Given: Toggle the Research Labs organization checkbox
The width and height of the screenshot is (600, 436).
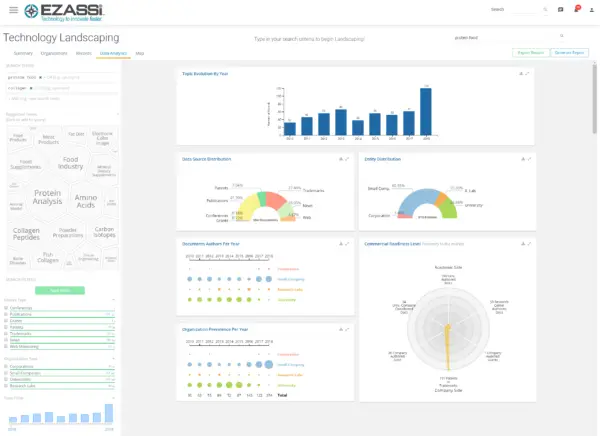Looking at the screenshot, I should point(6,386).
